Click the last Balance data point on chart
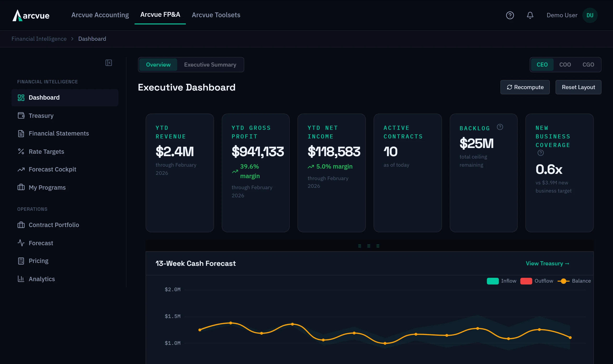The image size is (613, 364). (x=570, y=338)
